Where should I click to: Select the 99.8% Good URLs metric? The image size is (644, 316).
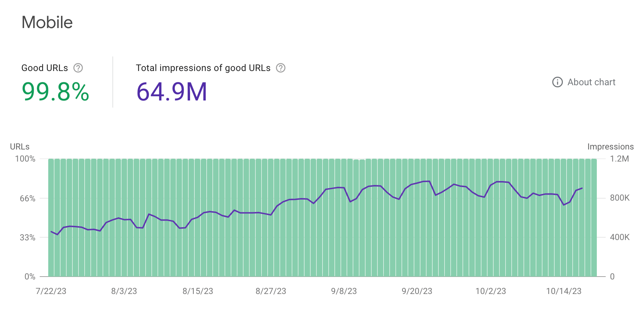pos(55,92)
